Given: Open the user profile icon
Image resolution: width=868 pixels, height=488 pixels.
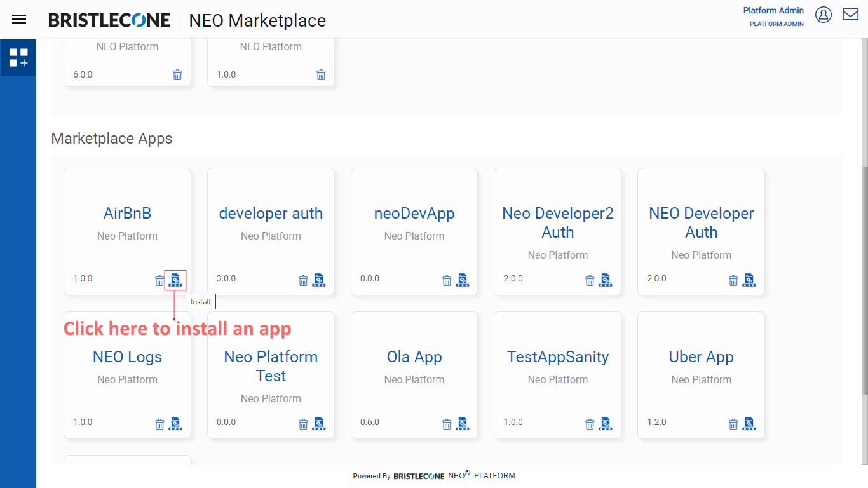Looking at the screenshot, I should pyautogui.click(x=824, y=15).
